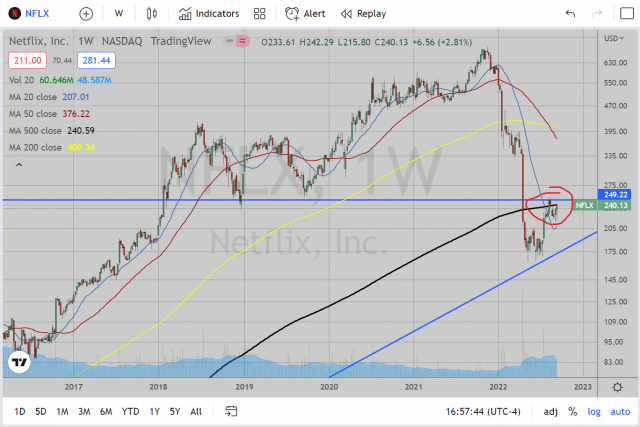Image resolution: width=640 pixels, height=427 pixels.
Task: Toggle percent scale on price axis
Action: (x=573, y=411)
